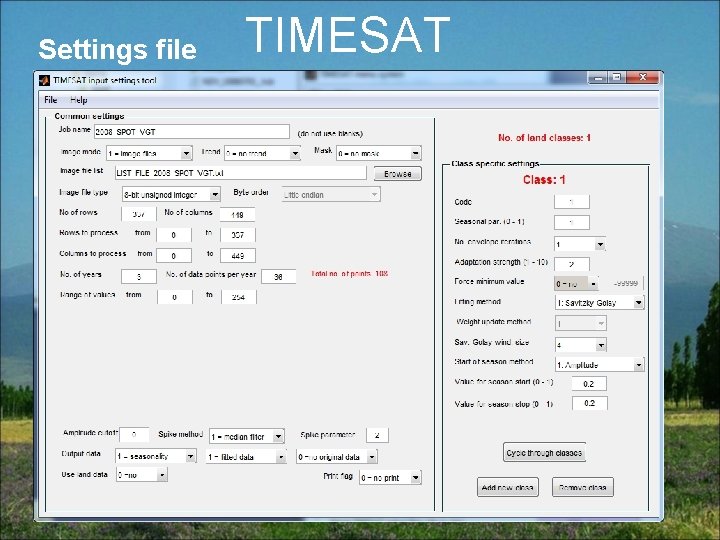
Task: Open Output data seasonality dropdown
Action: [x=156, y=456]
